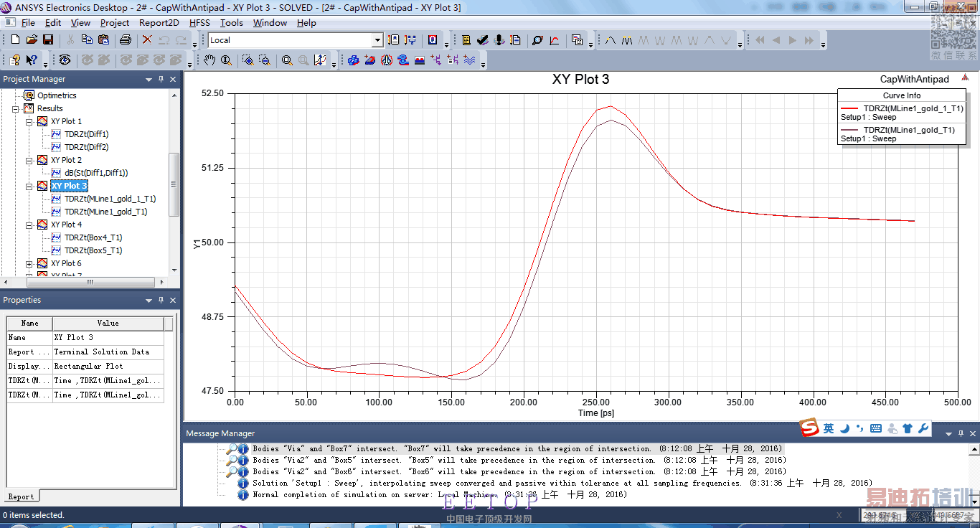The width and height of the screenshot is (980, 528).
Task: Select TDRZt(Box4_T1) trace in project tree
Action: (x=93, y=237)
